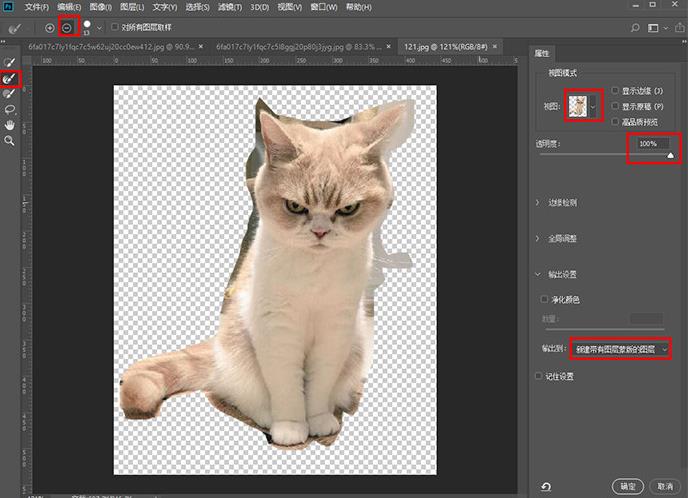This screenshot has width=689, height=498.
Task: Open the 输出到 dropdown list
Action: tap(621, 349)
